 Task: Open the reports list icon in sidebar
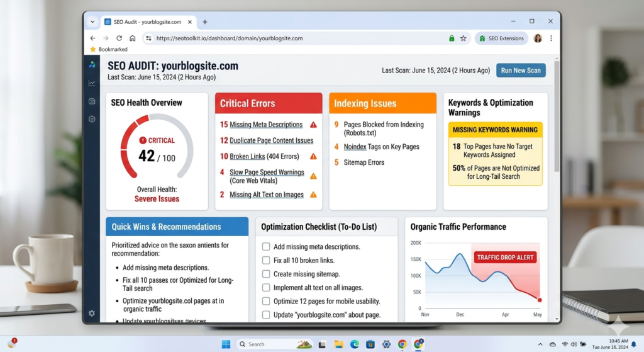pyautogui.click(x=92, y=101)
